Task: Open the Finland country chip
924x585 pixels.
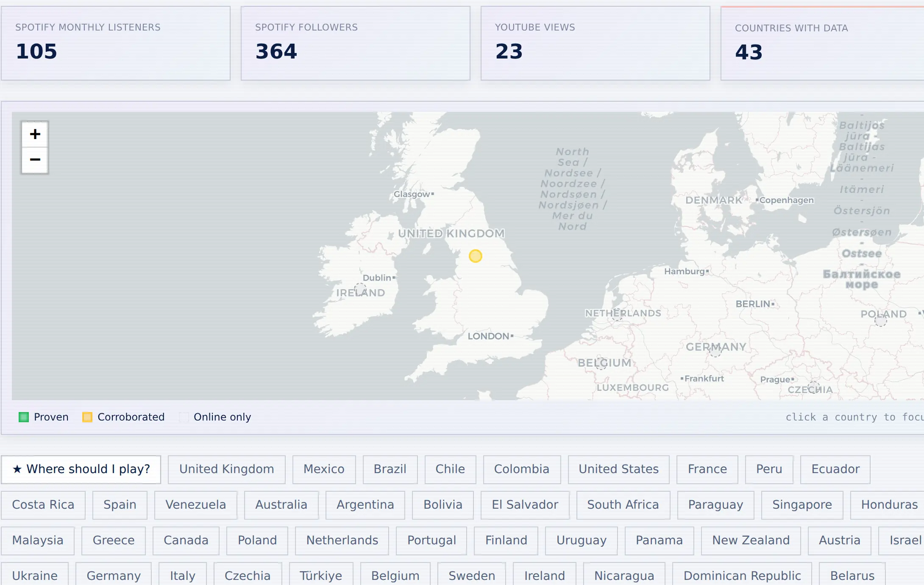Action: (506, 540)
